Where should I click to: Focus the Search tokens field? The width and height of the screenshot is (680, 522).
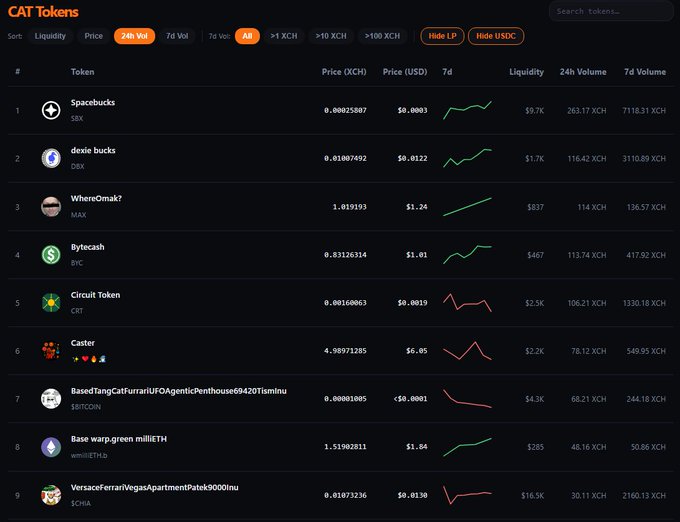(611, 11)
